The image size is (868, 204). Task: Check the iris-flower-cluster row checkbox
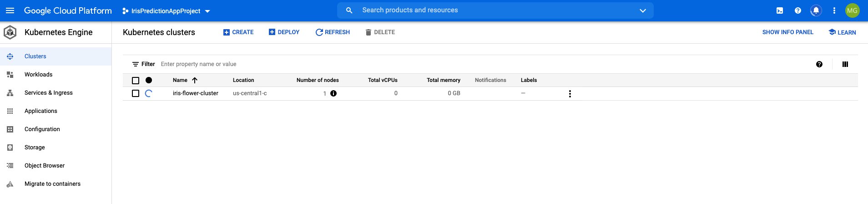click(x=136, y=93)
